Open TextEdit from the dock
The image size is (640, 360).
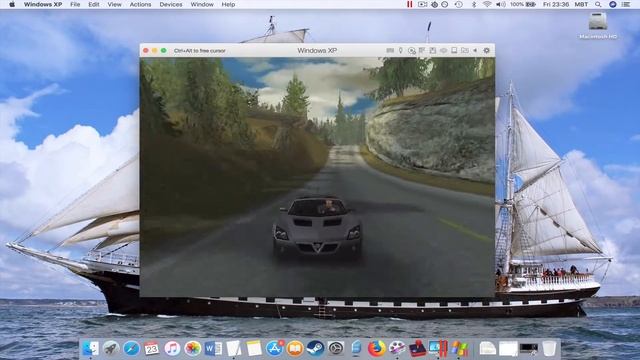(x=233, y=349)
